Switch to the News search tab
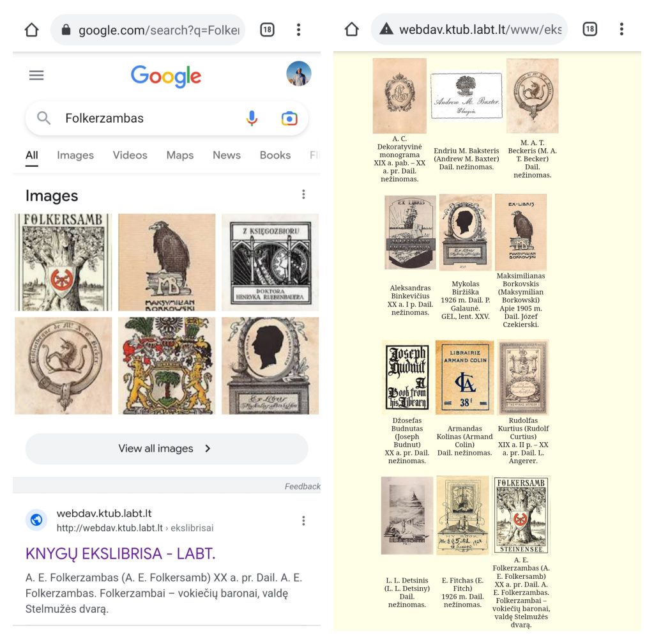The width and height of the screenshot is (654, 644). tap(227, 155)
